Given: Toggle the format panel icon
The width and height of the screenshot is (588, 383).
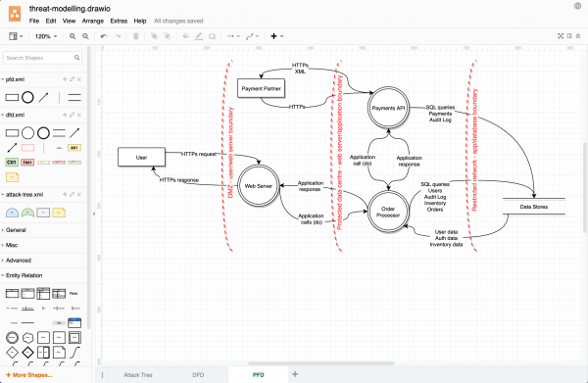Looking at the screenshot, I should pyautogui.click(x=569, y=36).
